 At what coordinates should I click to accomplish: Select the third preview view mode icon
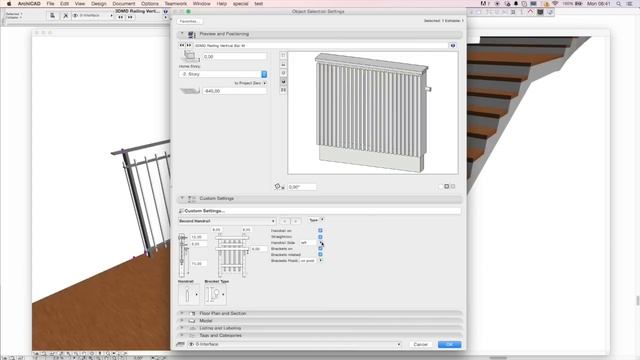point(283,73)
